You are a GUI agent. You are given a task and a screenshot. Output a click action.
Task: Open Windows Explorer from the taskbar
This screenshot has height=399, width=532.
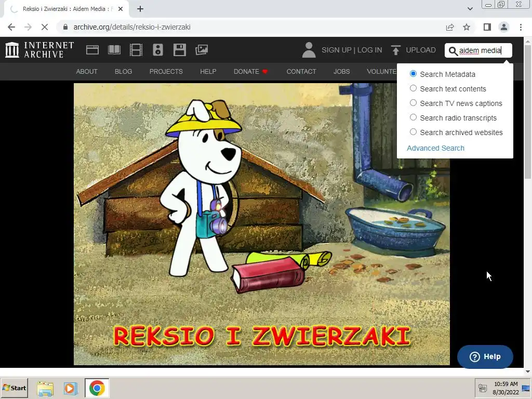point(45,388)
